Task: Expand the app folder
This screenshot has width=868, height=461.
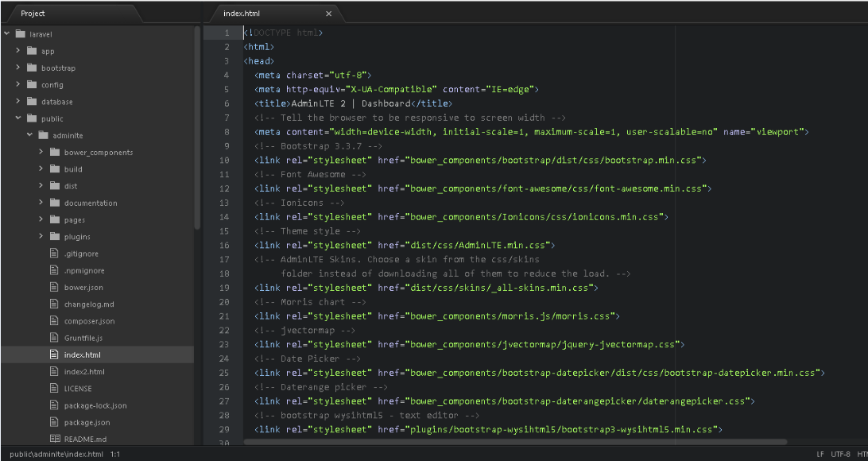Action: 17,51
